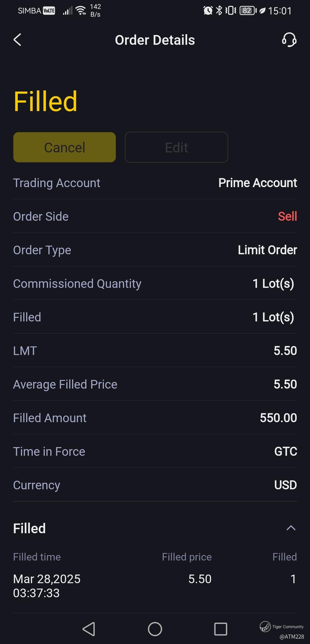The height and width of the screenshot is (644, 310).
Task: Open recent apps square button
Action: pyautogui.click(x=221, y=629)
